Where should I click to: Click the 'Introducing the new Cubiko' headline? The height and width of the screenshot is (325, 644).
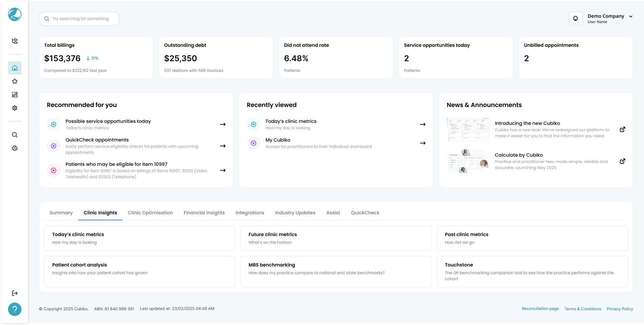[x=527, y=123]
